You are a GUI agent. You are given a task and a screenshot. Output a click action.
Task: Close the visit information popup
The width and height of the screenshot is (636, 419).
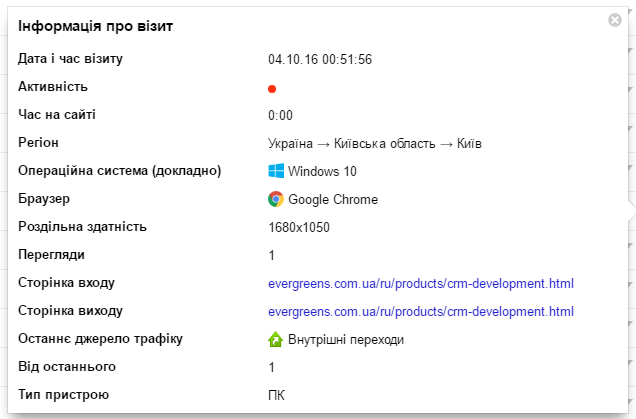pyautogui.click(x=615, y=20)
